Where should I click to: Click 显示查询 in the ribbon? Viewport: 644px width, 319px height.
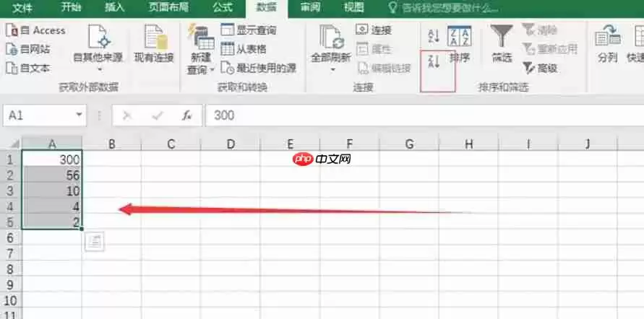click(x=249, y=30)
